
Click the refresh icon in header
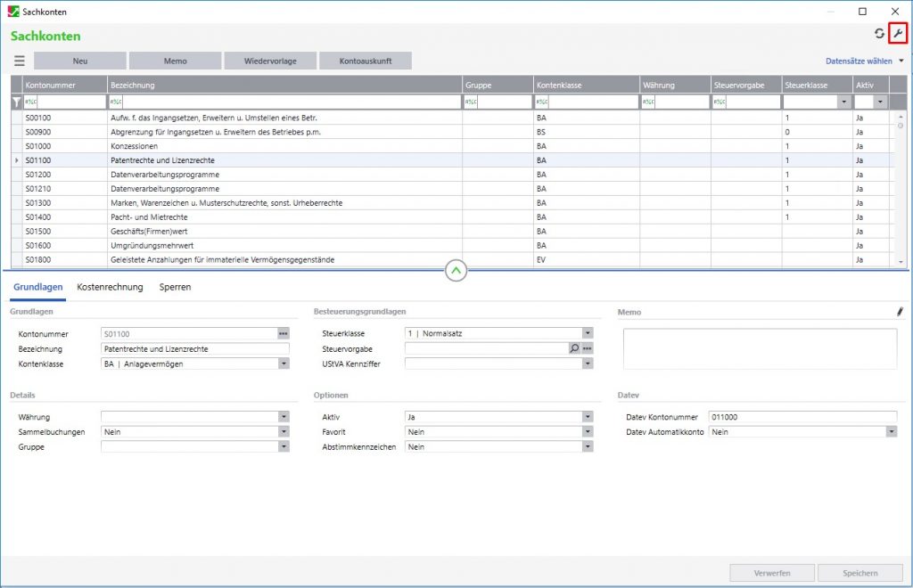879,34
